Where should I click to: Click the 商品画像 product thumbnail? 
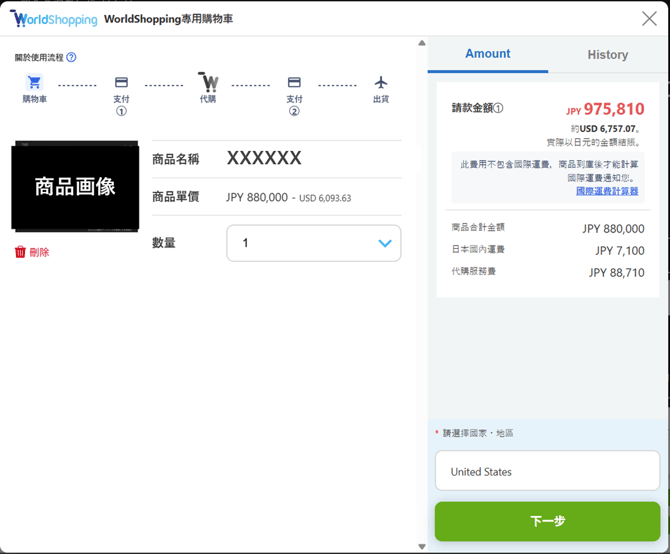click(75, 187)
